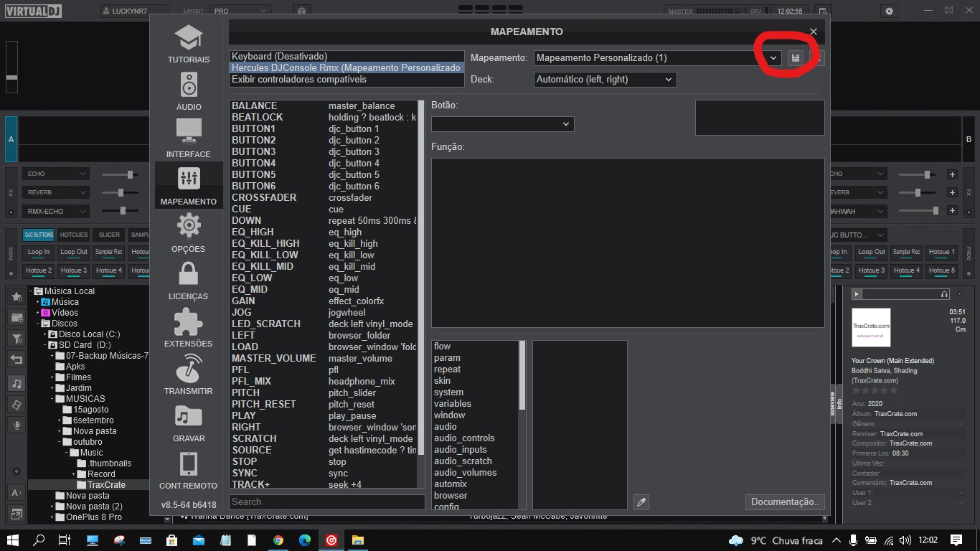The image size is (980, 551).
Task: Open Windows Task View on the taskbar
Action: tap(64, 540)
